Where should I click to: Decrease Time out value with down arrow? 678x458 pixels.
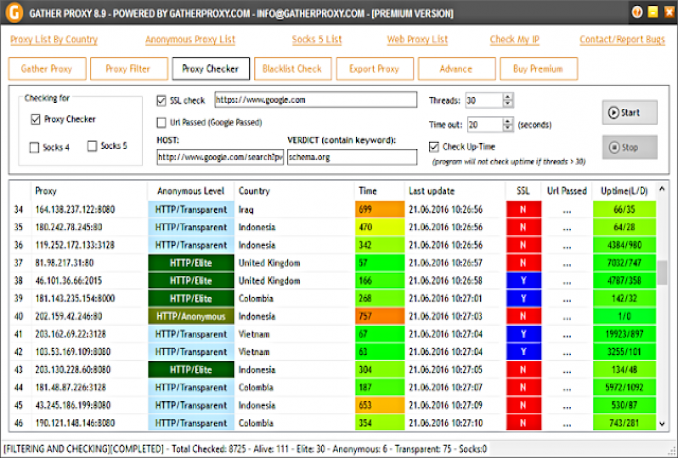[x=509, y=128]
